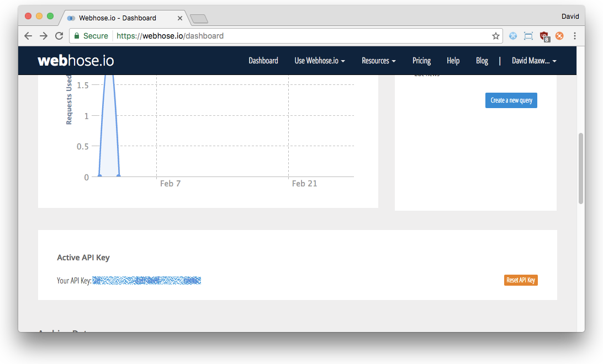Screen dimensions: 603x364
Task: Click the Create a new query button
Action: click(x=511, y=100)
